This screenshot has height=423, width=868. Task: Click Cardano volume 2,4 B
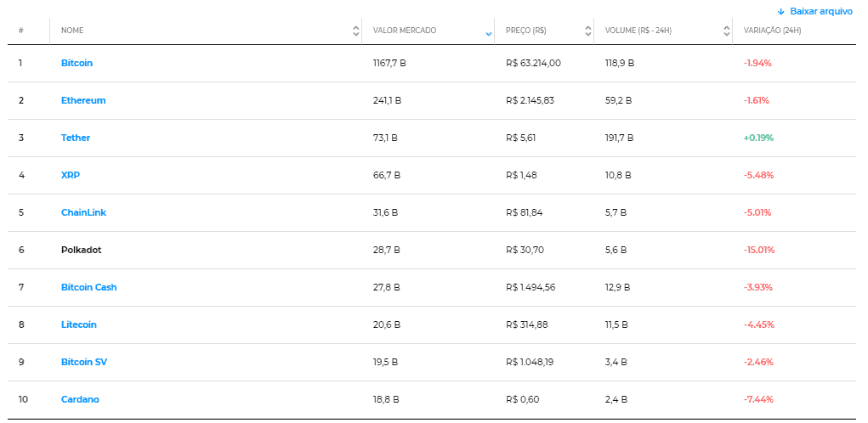coord(616,399)
